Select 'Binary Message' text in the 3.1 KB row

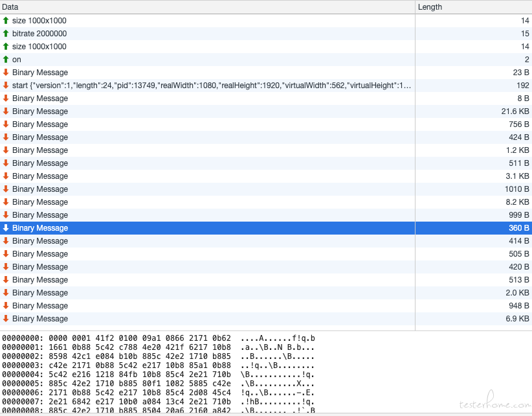tap(40, 176)
